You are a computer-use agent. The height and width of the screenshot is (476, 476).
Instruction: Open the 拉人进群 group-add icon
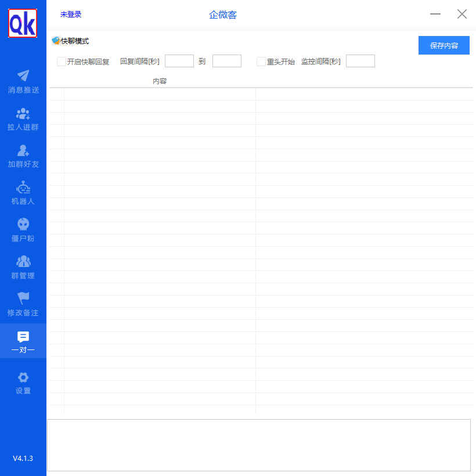pyautogui.click(x=23, y=113)
